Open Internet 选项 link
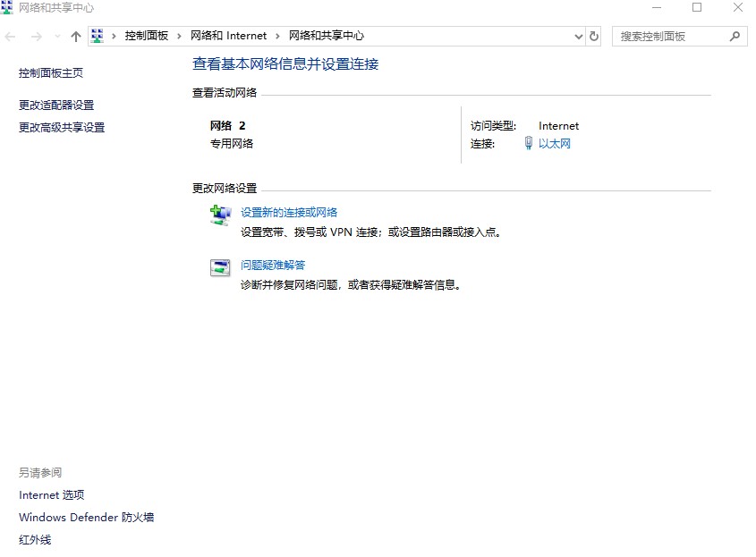This screenshot has height=557, width=756. (x=52, y=494)
